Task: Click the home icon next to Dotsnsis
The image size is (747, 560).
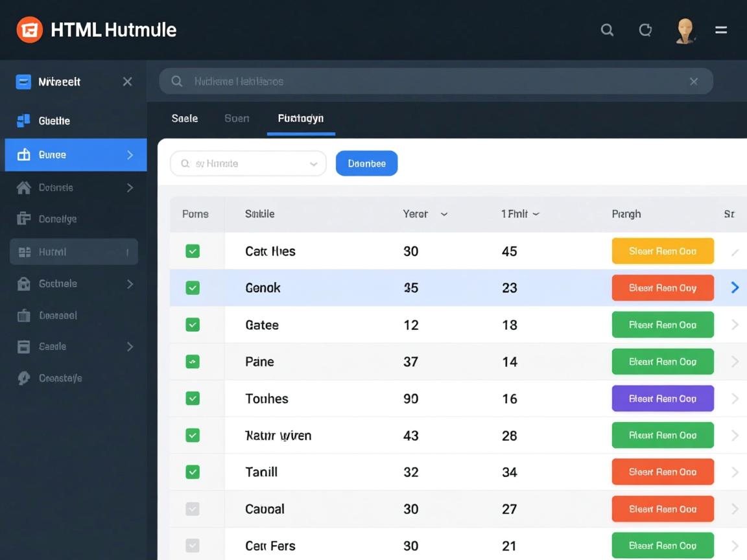Action: click(x=23, y=188)
